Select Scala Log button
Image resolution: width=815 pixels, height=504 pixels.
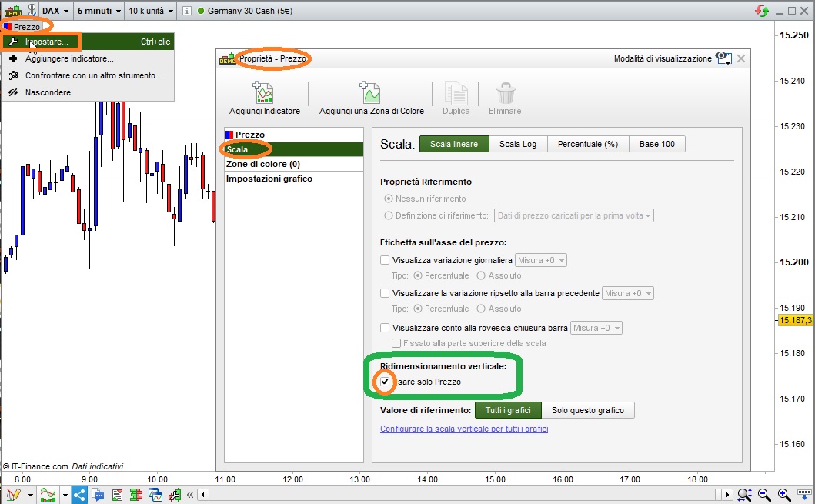click(518, 144)
